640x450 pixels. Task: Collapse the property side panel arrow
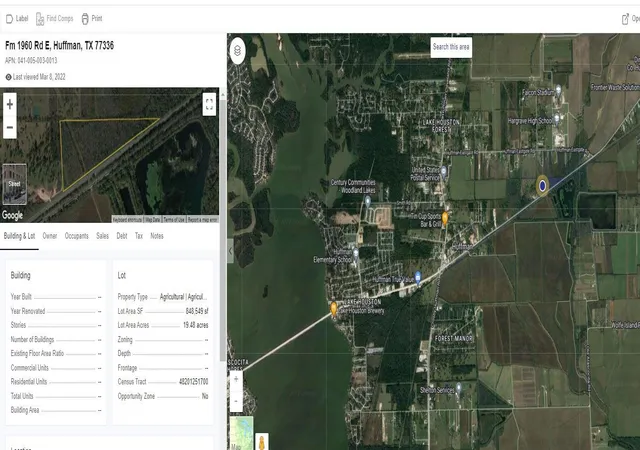coord(231,251)
